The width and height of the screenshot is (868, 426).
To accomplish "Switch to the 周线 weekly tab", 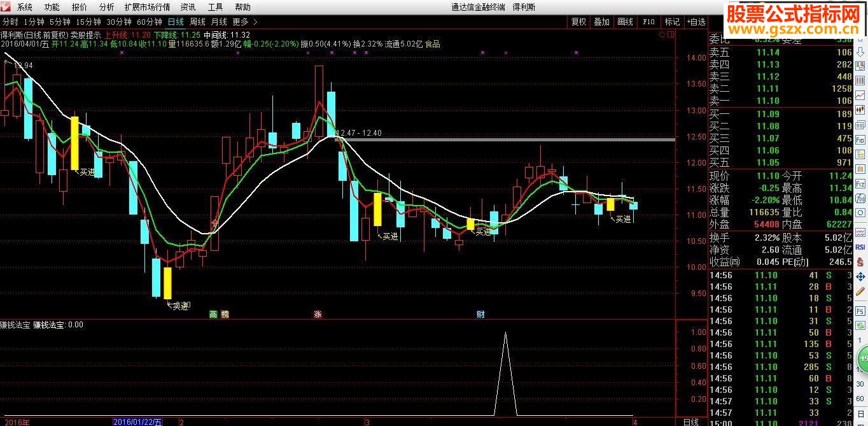I will point(197,22).
